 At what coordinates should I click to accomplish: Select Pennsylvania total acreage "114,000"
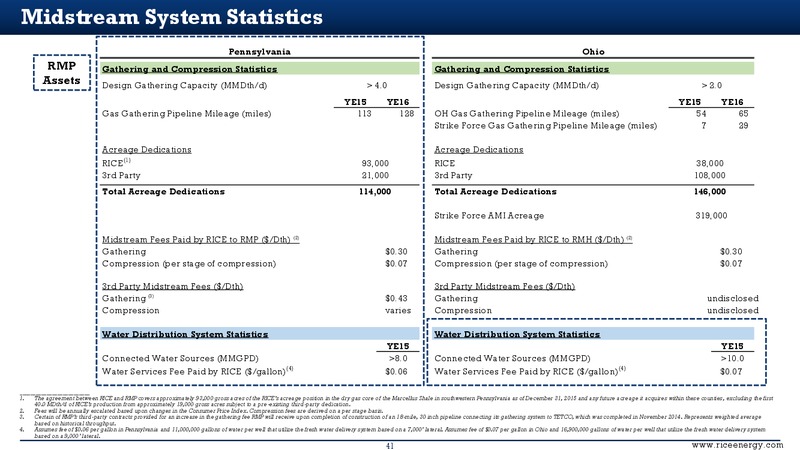tap(374, 191)
